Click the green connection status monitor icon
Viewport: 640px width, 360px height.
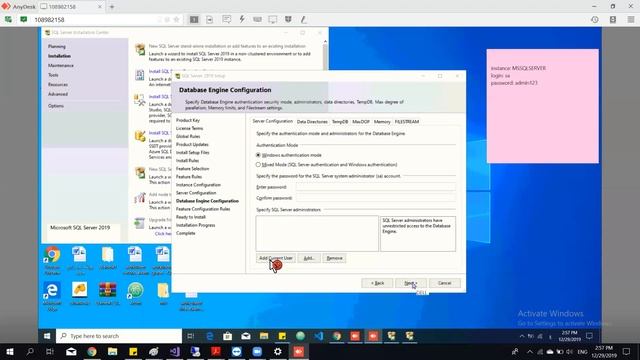(24, 19)
